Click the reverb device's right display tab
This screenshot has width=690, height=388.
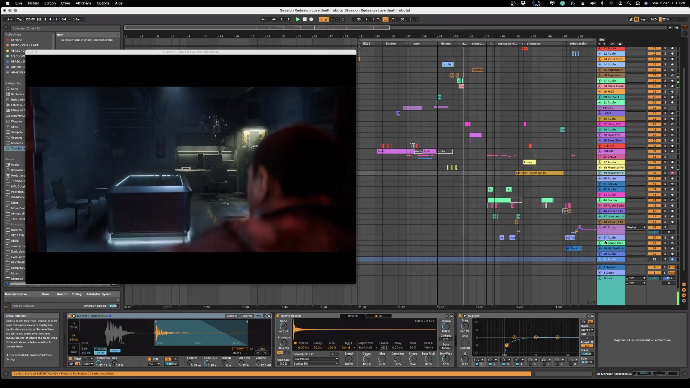click(x=378, y=316)
